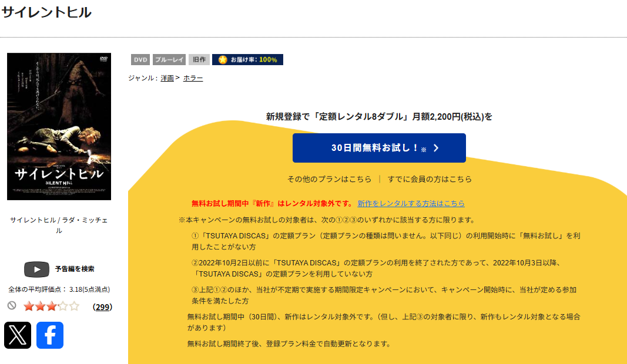Image resolution: width=627 pixels, height=364 pixels.
Task: Rate the movie five stars
Action: [x=74, y=306]
